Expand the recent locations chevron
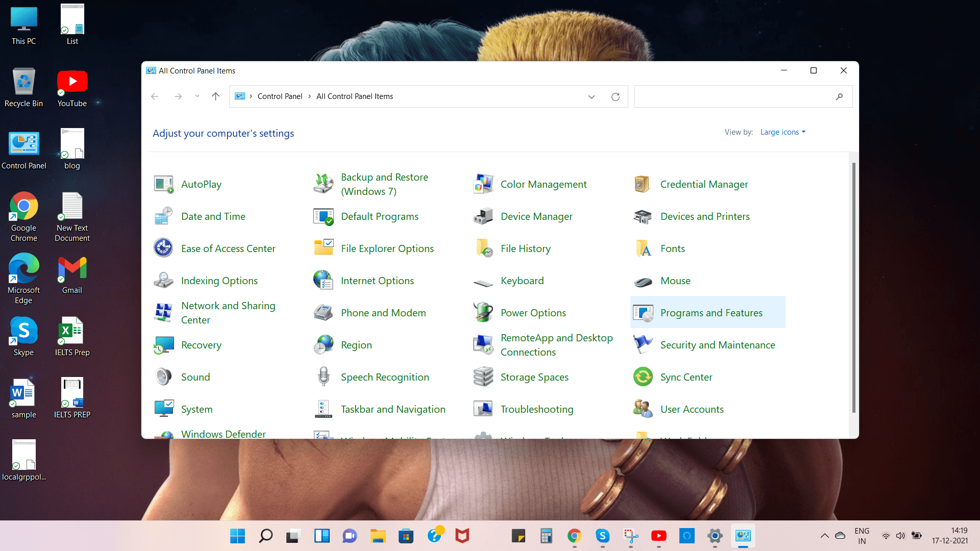Viewport: 980px width, 551px height. 197,96
